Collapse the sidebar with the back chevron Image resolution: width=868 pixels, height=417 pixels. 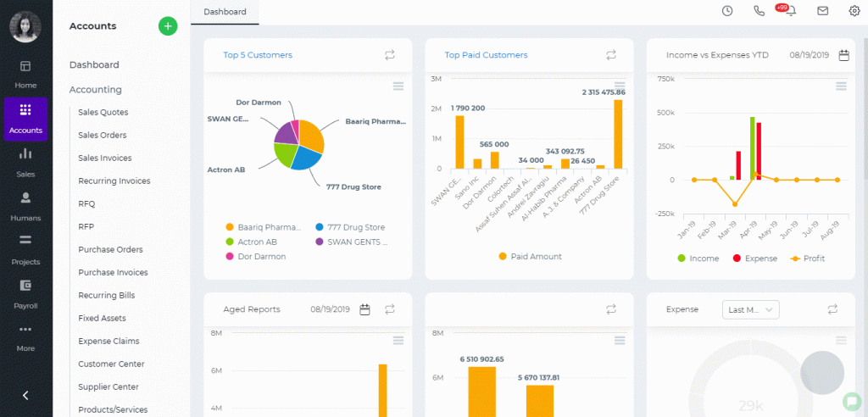[x=25, y=395]
